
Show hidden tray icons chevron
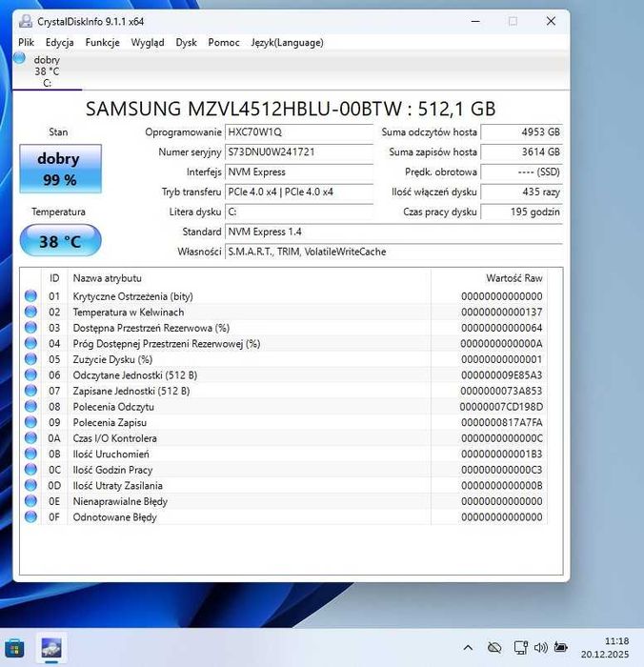tap(468, 648)
